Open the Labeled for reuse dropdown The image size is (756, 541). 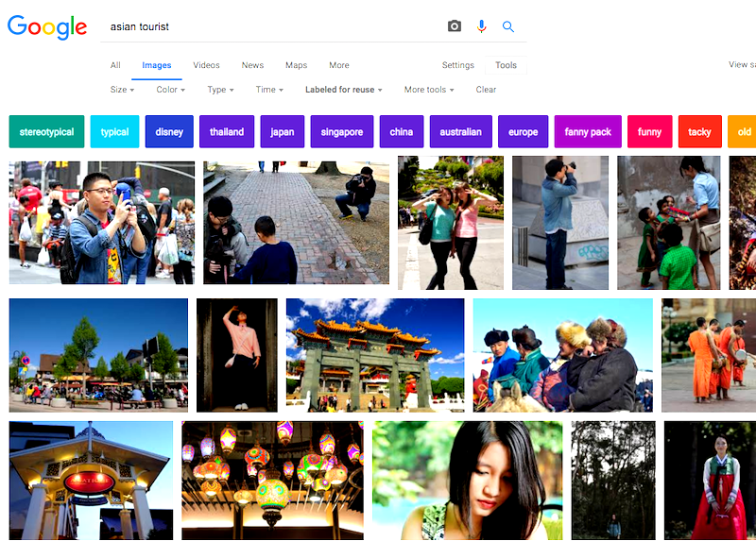click(343, 90)
